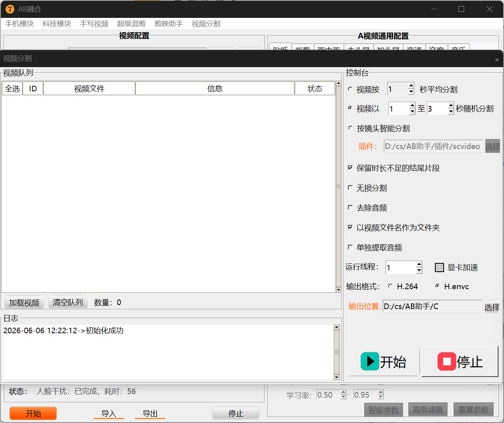
Task: Enable 无损分割 checkbox
Action: [350, 187]
